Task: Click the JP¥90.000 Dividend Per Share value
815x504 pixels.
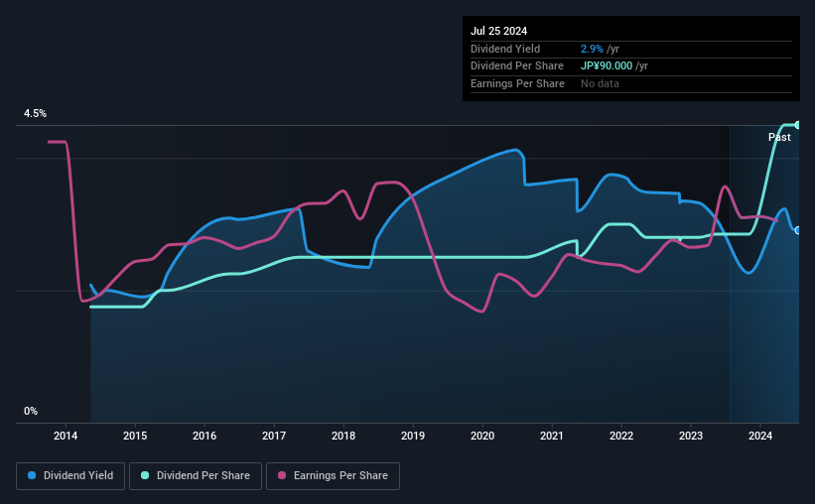Action: [607, 66]
